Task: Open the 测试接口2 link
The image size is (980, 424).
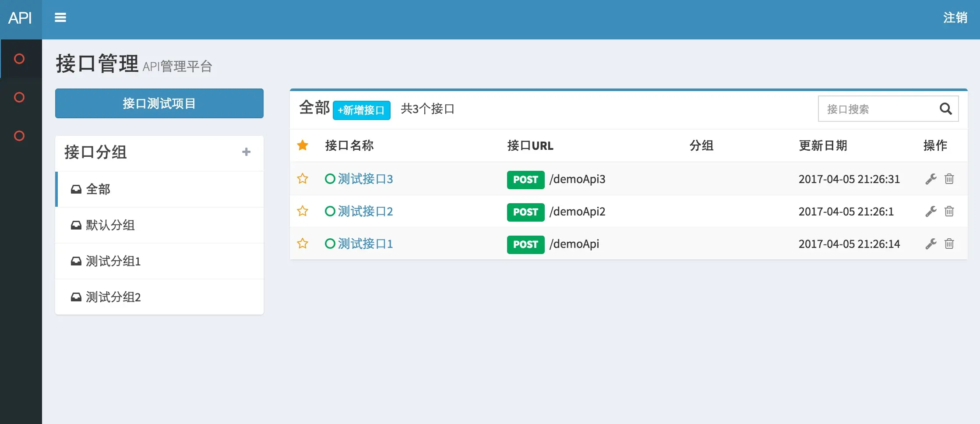Action: [364, 211]
